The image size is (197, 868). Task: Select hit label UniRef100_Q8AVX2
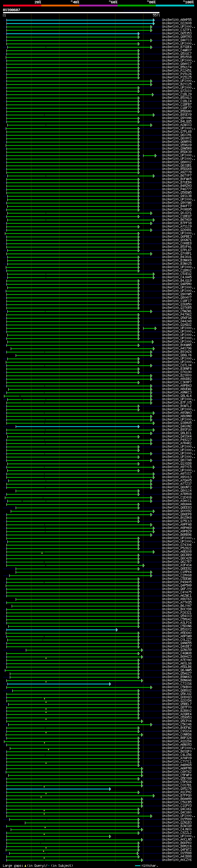(x=177, y=162)
